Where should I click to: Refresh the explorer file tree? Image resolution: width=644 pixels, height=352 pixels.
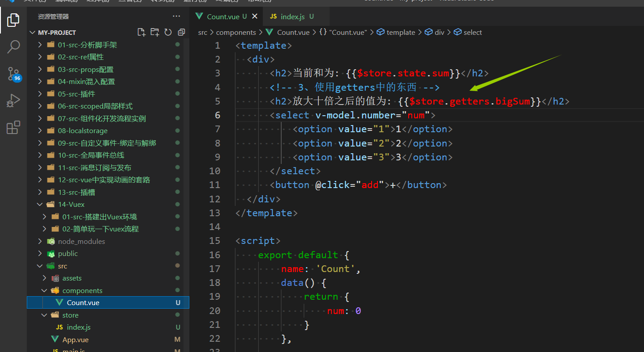pos(168,32)
